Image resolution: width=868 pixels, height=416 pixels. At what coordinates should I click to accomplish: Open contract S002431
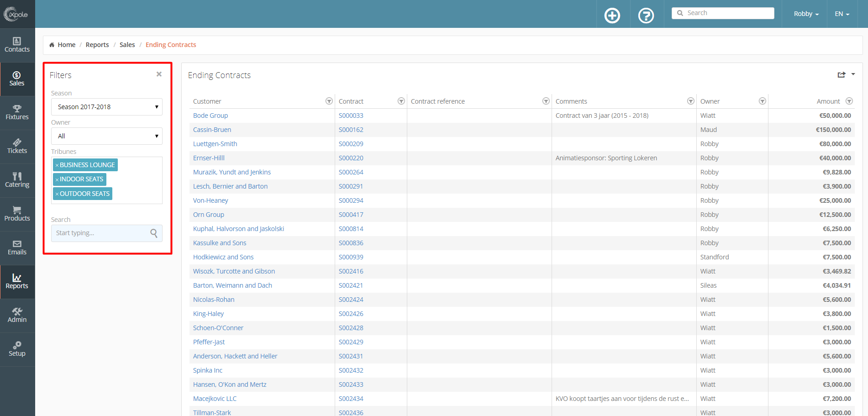[x=351, y=356]
